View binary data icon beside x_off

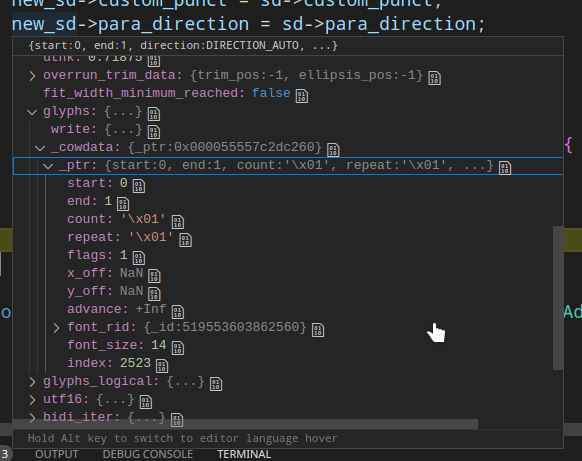(154, 276)
